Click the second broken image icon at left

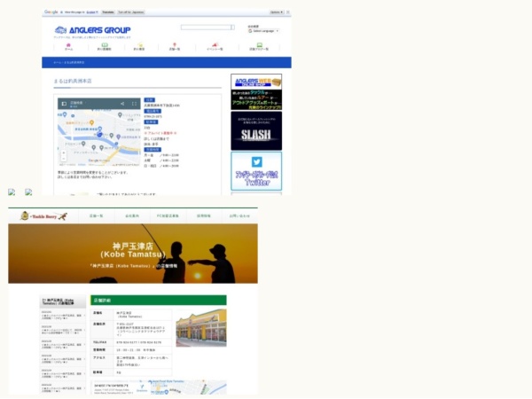[x=28, y=192]
